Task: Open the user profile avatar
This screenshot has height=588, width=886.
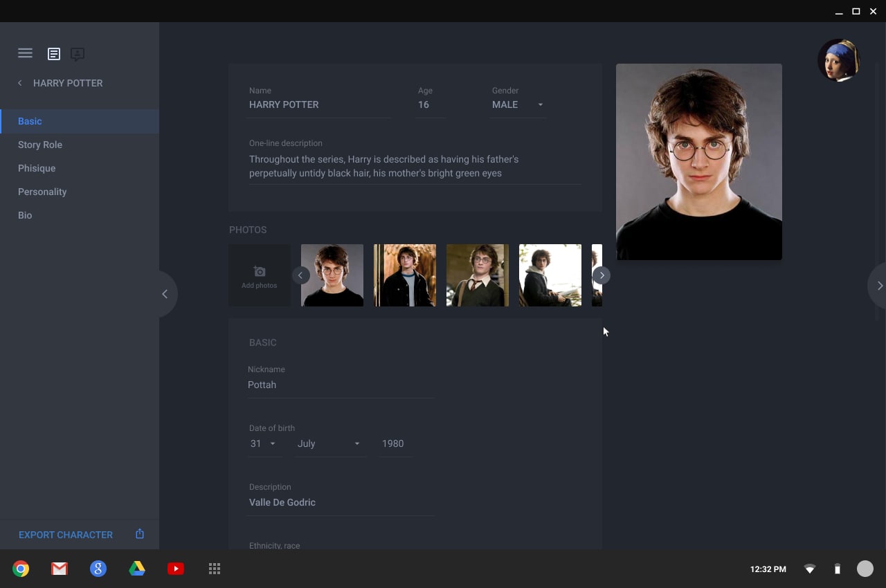Action: tap(839, 60)
